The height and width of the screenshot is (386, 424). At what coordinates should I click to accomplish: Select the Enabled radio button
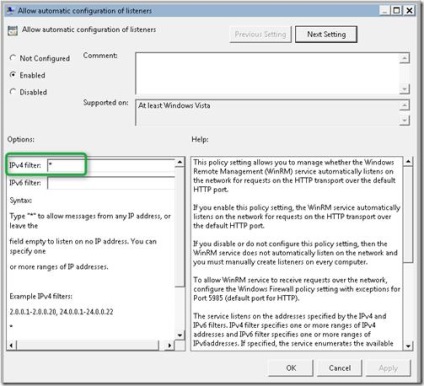pyautogui.click(x=13, y=75)
